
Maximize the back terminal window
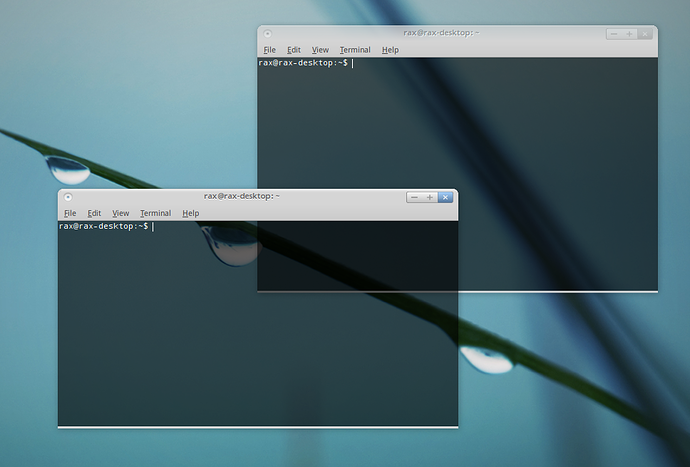coord(629,34)
